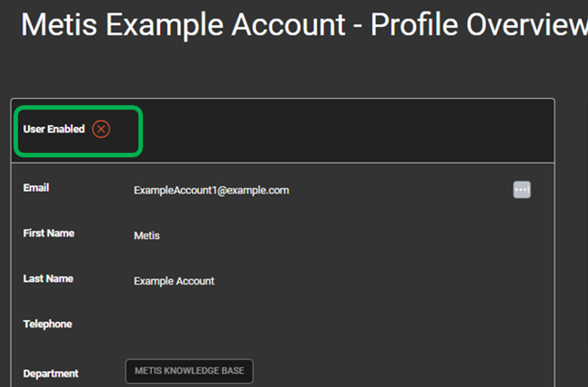
Task: Click the empty Telephone value field
Action: [319, 324]
